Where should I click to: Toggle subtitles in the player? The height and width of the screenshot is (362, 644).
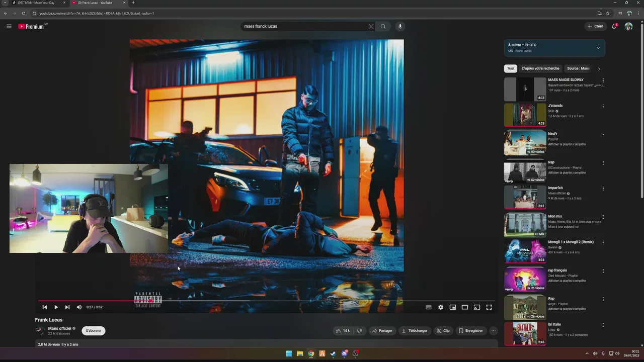[429, 307]
